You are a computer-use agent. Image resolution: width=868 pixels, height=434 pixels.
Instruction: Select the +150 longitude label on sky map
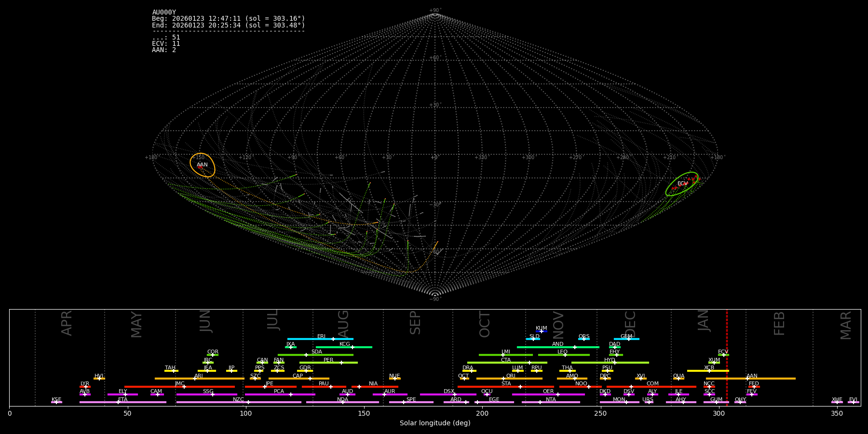198,158
